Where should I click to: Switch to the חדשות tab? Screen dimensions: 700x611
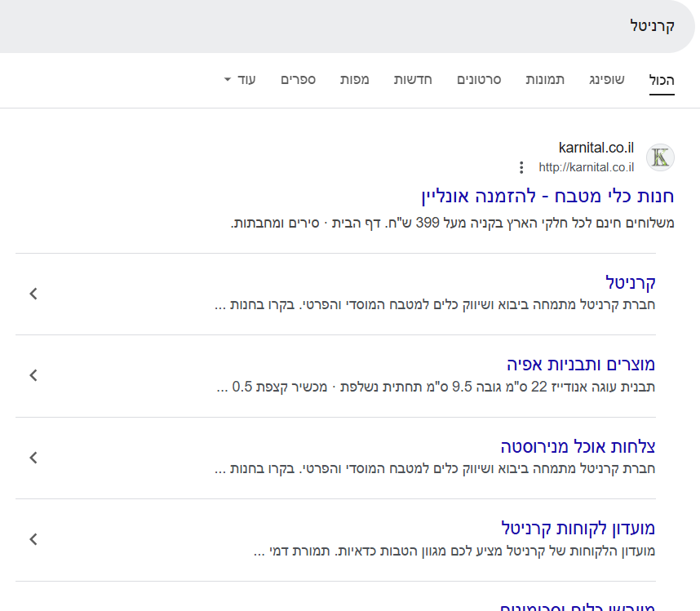point(413,80)
